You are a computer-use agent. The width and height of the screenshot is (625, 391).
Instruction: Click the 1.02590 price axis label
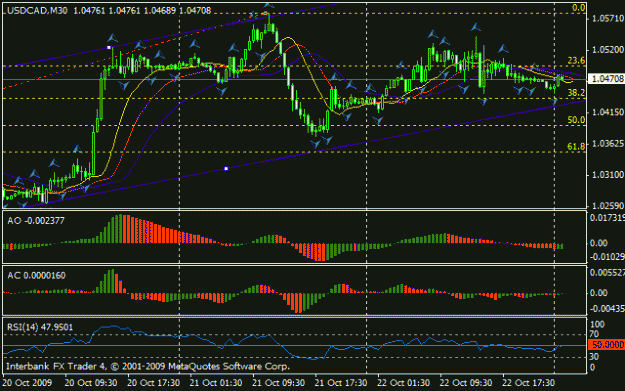608,206
